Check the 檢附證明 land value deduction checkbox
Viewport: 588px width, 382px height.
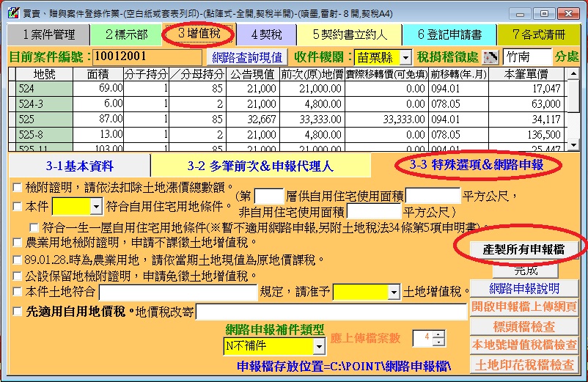[x=17, y=188]
